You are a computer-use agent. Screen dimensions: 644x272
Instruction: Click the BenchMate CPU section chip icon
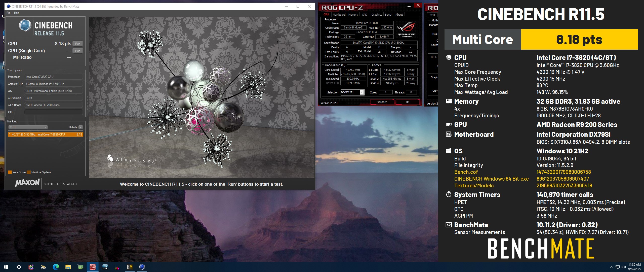pyautogui.click(x=449, y=57)
